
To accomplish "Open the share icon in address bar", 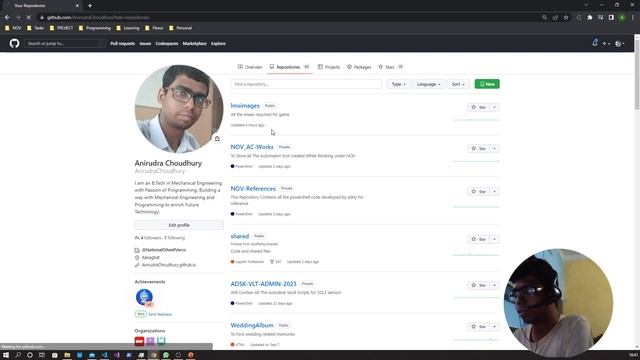I will pyautogui.click(x=555, y=18).
